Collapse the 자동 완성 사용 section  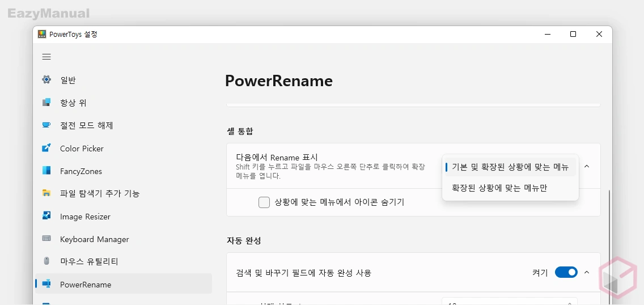[x=587, y=272]
